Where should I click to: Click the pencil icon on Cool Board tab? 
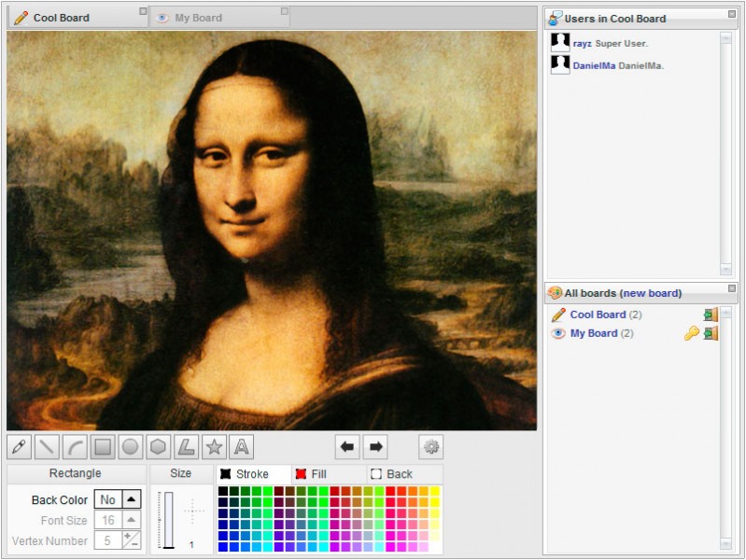coord(21,18)
